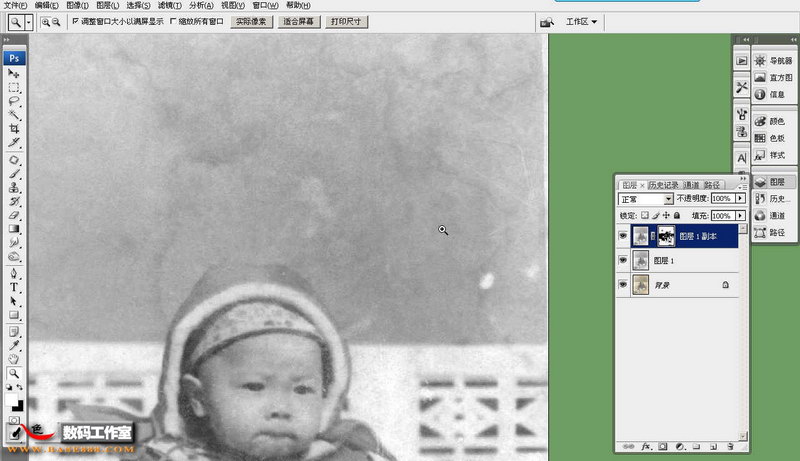800x461 pixels.
Task: Select the Lasso tool
Action: coord(14,101)
